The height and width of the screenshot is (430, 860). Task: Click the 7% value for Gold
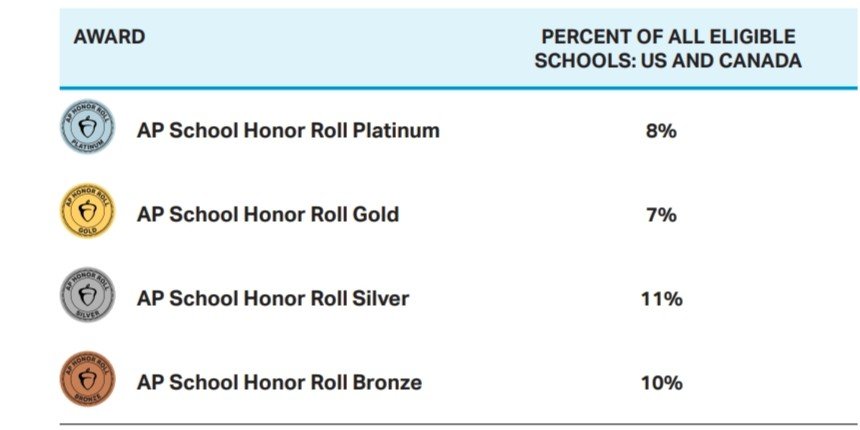pos(661,214)
